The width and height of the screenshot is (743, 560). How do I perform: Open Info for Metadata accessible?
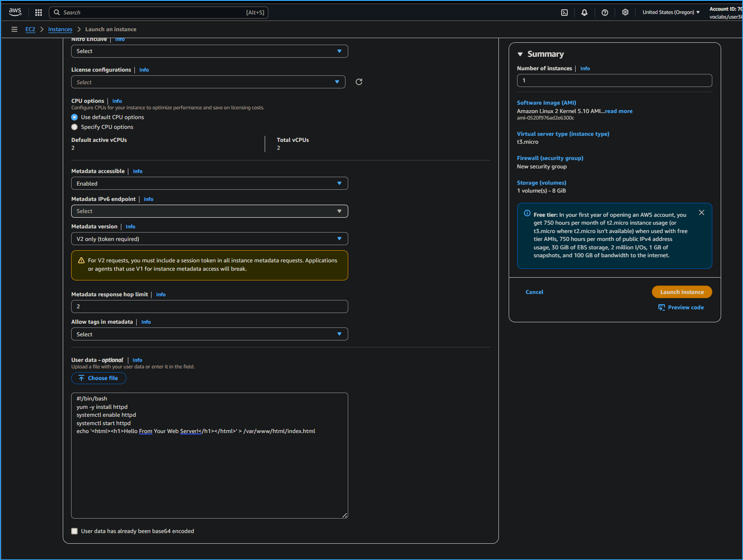pyautogui.click(x=138, y=171)
